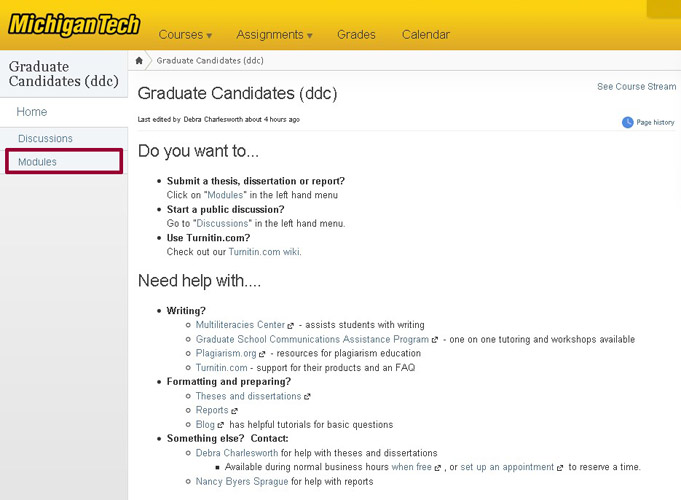This screenshot has height=500, width=681.
Task: Click the home breadcrumb icon
Action: (x=139, y=60)
